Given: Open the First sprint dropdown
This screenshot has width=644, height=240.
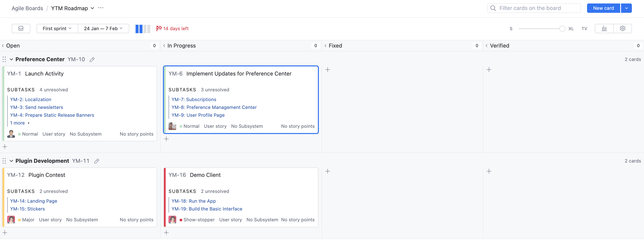Looking at the screenshot, I should click(57, 28).
